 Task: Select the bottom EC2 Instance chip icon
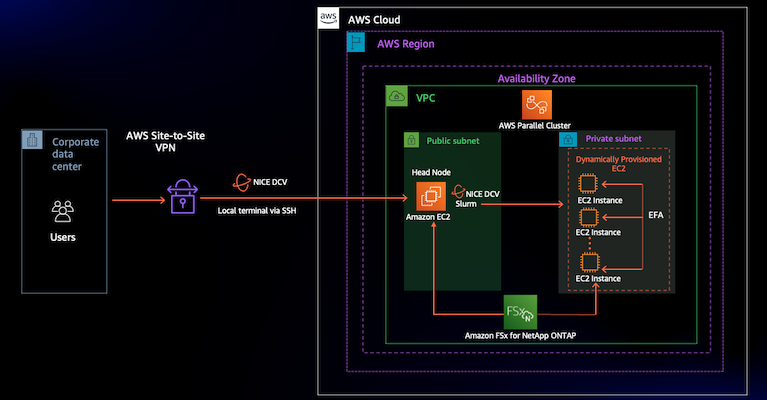(x=589, y=263)
